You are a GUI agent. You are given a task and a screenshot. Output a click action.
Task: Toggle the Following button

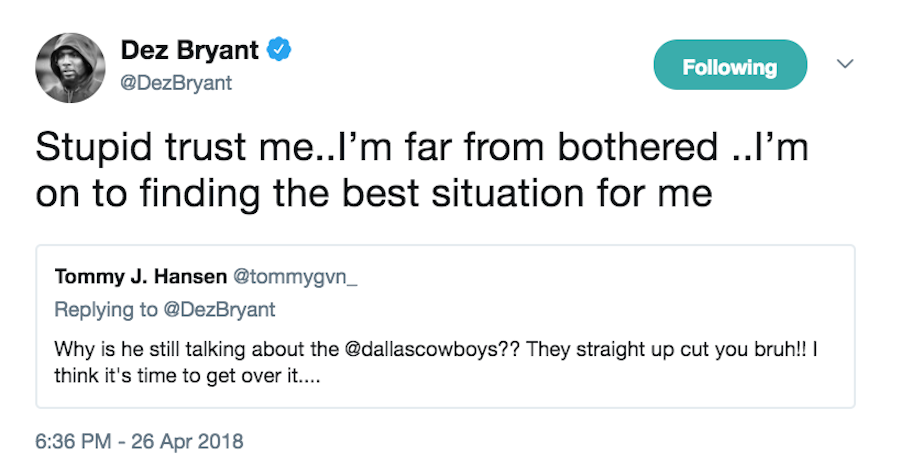click(x=729, y=67)
